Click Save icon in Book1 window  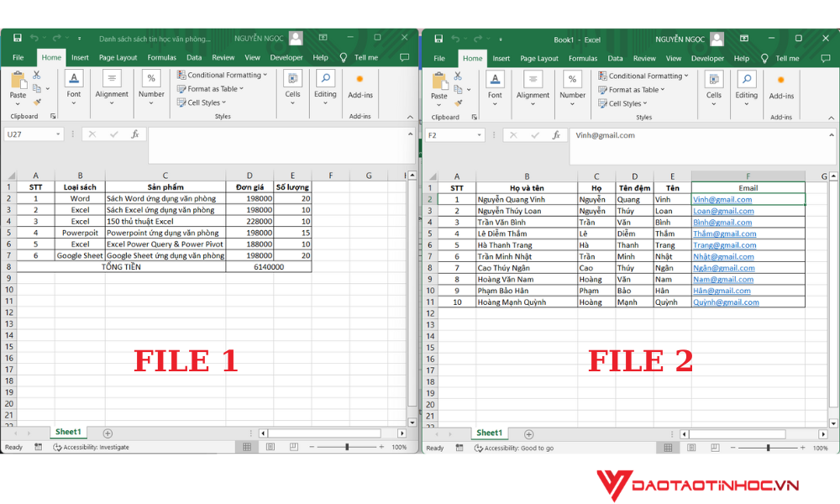tap(438, 39)
